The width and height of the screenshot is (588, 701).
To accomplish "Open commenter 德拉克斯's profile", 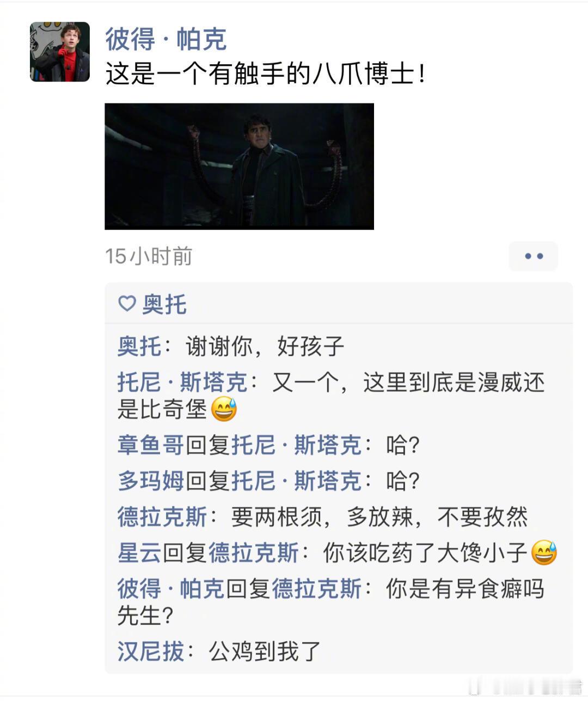I will [x=162, y=516].
